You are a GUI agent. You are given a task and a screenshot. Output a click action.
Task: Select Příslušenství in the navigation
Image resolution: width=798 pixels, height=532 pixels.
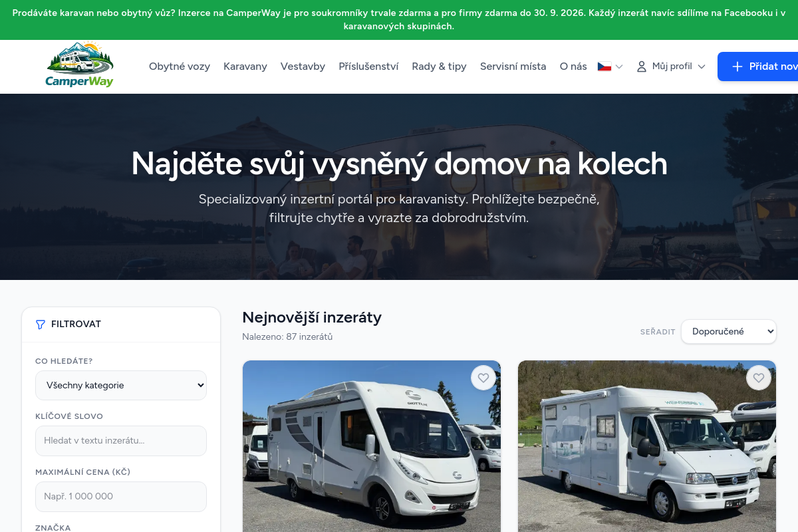(x=368, y=66)
